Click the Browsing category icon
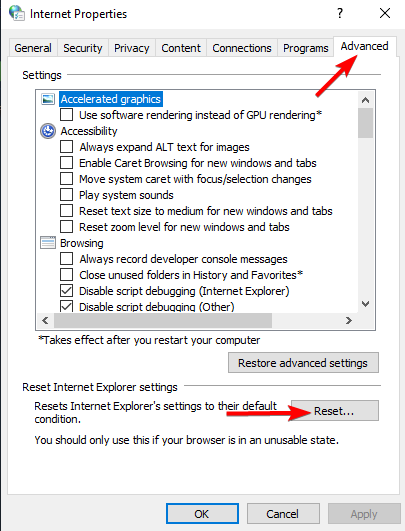Screen dimensions: 405x531 pos(48,243)
